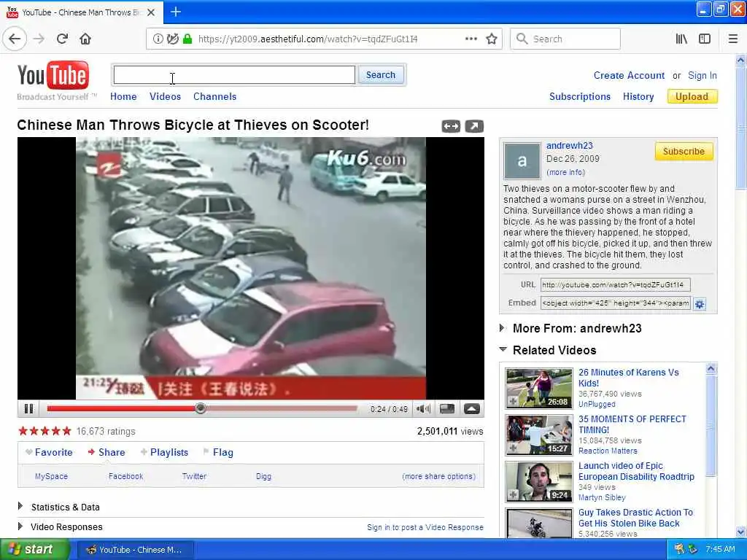Share the video on Facebook
The width and height of the screenshot is (747, 560).
[x=125, y=476]
